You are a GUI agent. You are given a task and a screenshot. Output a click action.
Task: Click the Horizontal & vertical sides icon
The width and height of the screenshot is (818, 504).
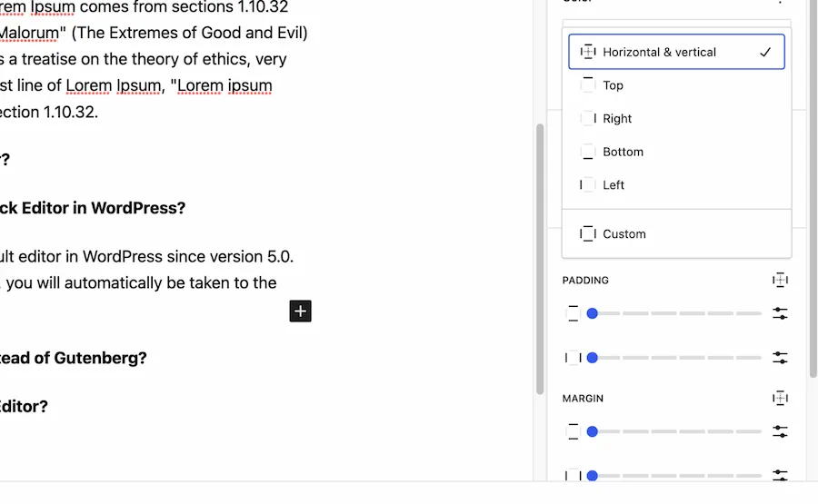click(587, 52)
